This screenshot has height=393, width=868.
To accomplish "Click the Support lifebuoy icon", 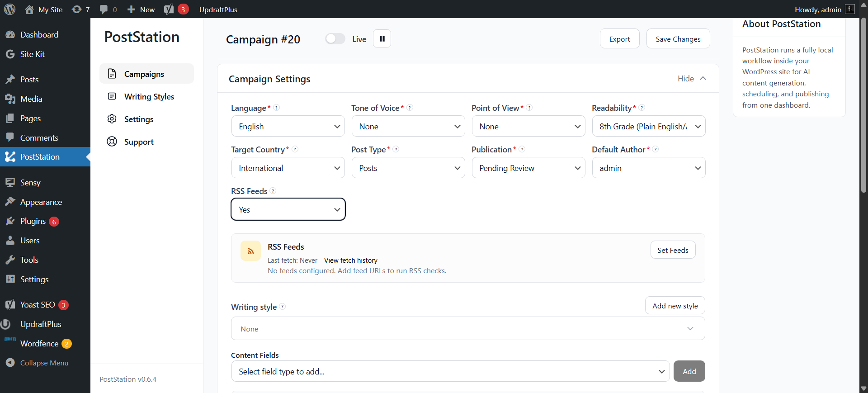I will tap(112, 142).
